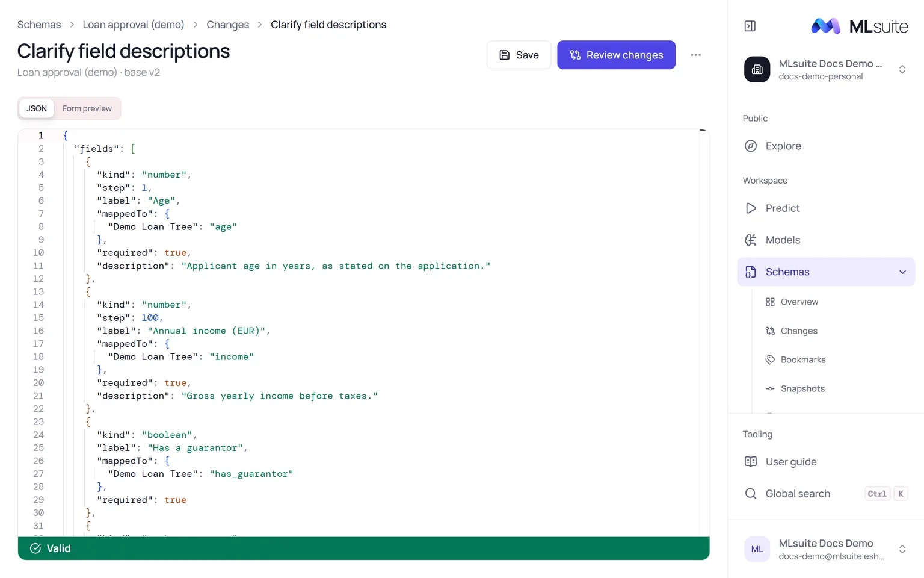924x578 pixels.
Task: Open Global search in the sidebar
Action: pyautogui.click(x=826, y=493)
